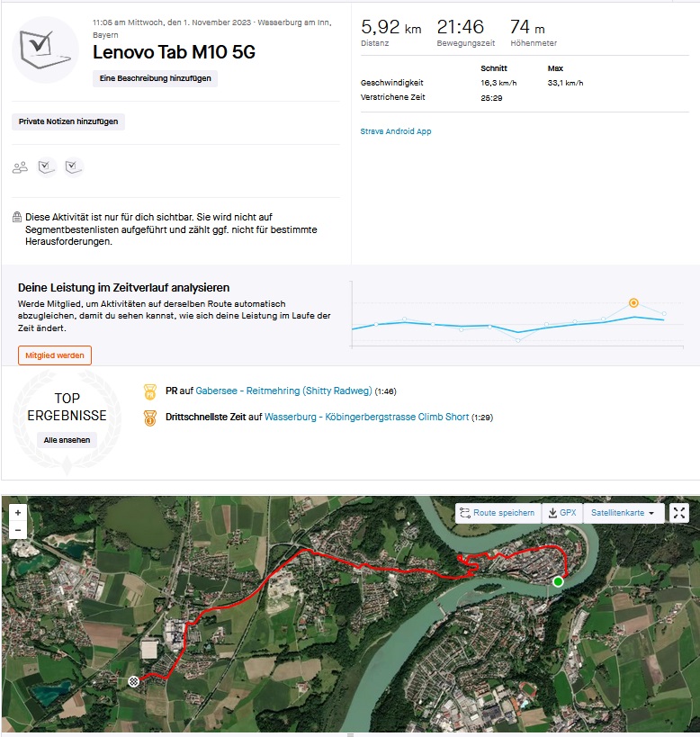Click the group athletes icon
The width and height of the screenshot is (700, 737).
tap(20, 167)
